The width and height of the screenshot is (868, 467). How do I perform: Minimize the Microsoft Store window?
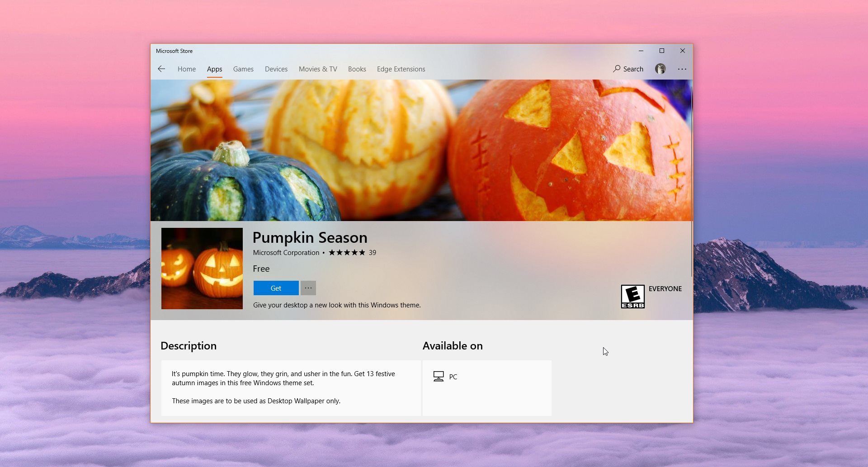pos(641,51)
